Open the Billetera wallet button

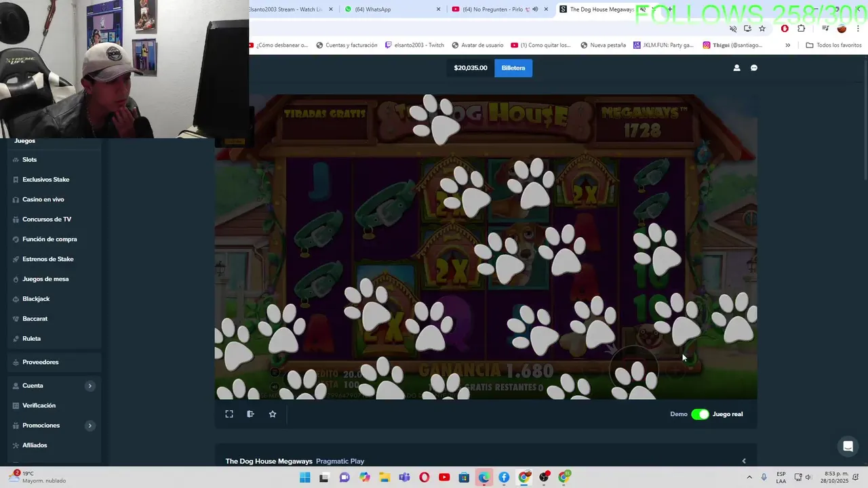513,68
